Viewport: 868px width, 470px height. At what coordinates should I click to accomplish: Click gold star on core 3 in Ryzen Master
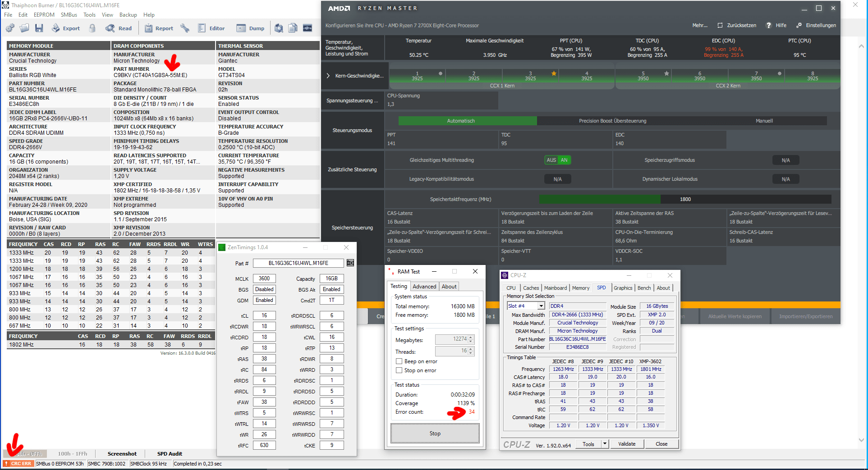[x=554, y=73]
